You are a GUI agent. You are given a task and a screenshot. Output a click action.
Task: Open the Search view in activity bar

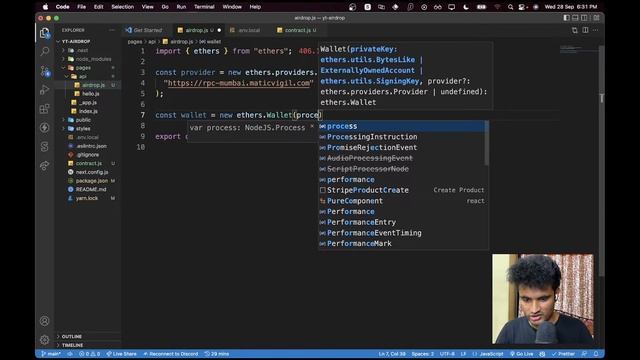[44, 51]
